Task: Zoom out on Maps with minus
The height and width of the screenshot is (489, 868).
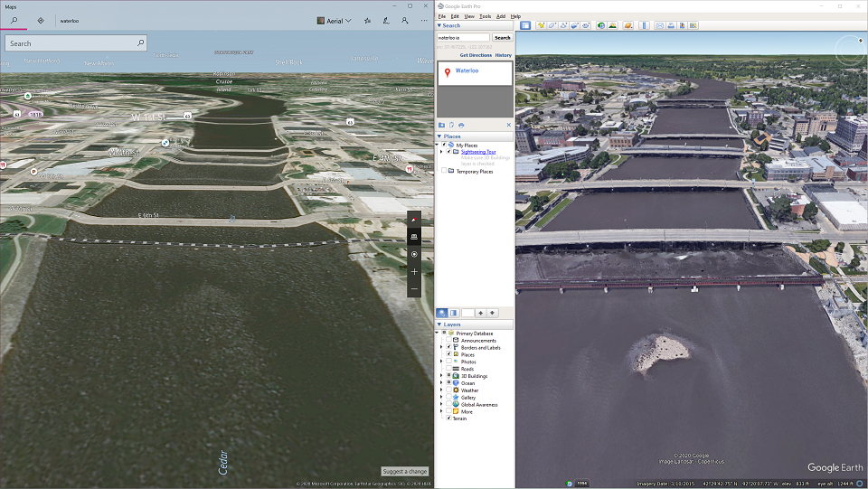Action: [x=414, y=288]
